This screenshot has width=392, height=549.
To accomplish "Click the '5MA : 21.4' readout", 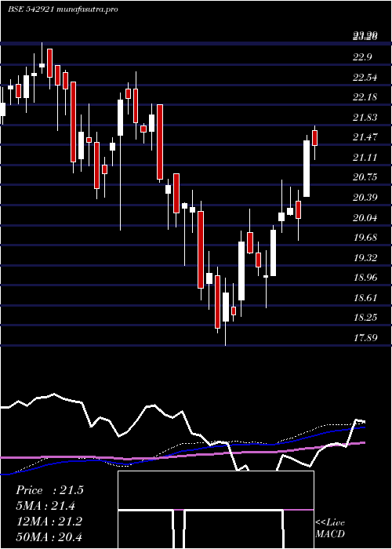I will pos(45,506).
